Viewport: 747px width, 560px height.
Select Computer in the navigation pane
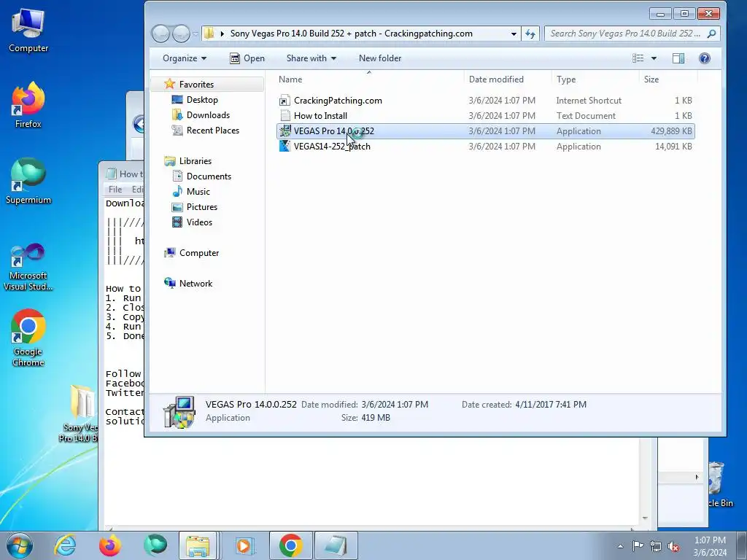point(198,253)
